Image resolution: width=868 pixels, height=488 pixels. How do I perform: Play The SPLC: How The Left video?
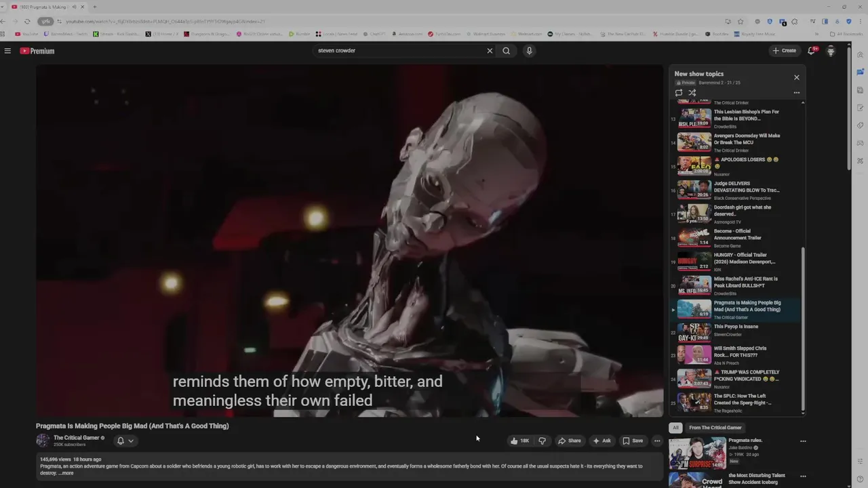pos(736,403)
